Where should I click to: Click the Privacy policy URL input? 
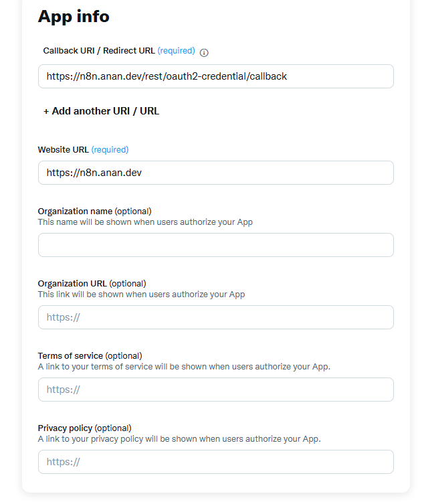(x=215, y=462)
